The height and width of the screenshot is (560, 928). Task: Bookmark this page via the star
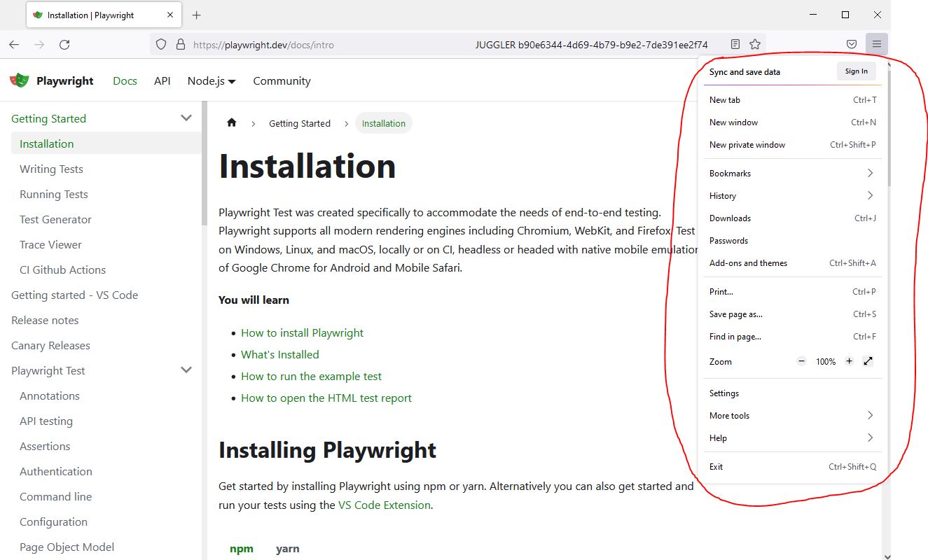pyautogui.click(x=755, y=43)
